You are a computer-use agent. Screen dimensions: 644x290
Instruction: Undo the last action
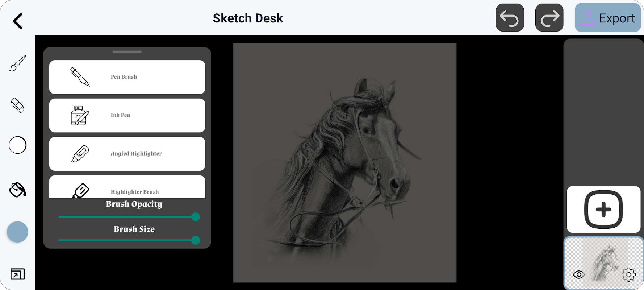510,18
